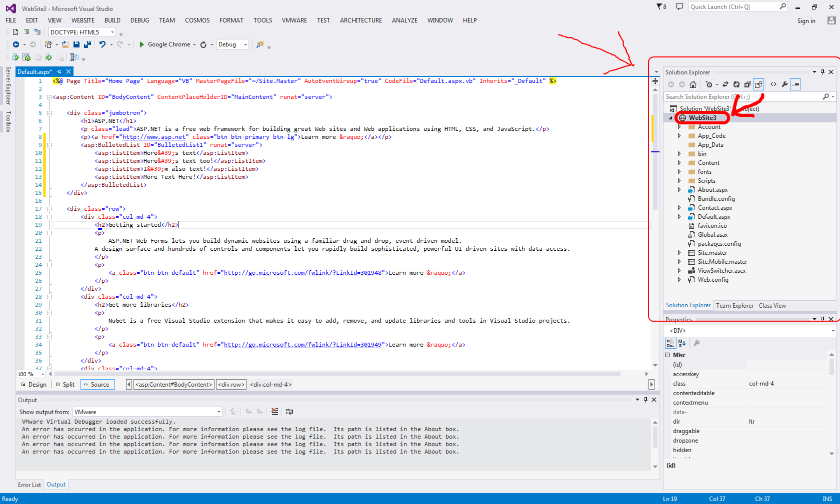This screenshot has height=504, width=840.
Task: Open the LinkId=301948 hyperlink in code
Action: [x=302, y=273]
